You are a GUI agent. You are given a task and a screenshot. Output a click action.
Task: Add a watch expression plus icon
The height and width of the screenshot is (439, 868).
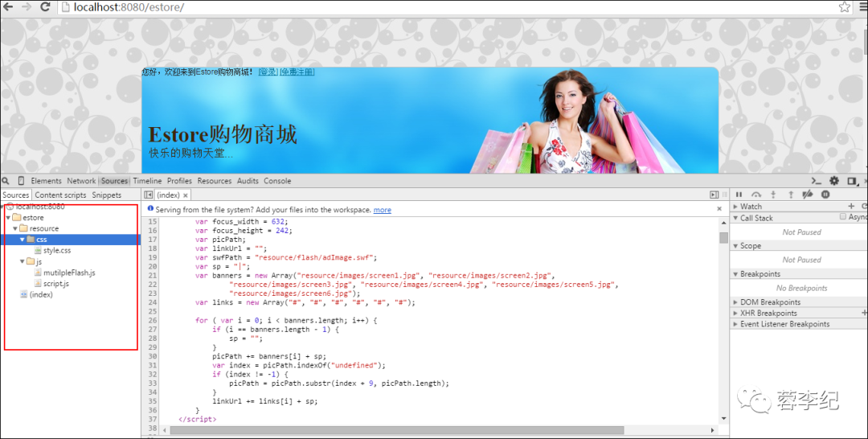pos(851,206)
